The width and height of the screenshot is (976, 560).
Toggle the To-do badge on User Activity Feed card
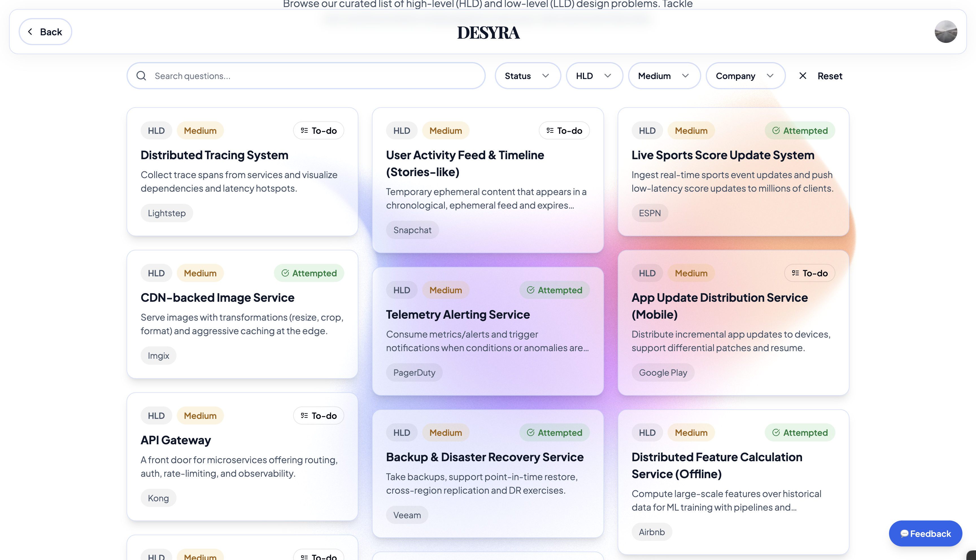[x=564, y=130]
